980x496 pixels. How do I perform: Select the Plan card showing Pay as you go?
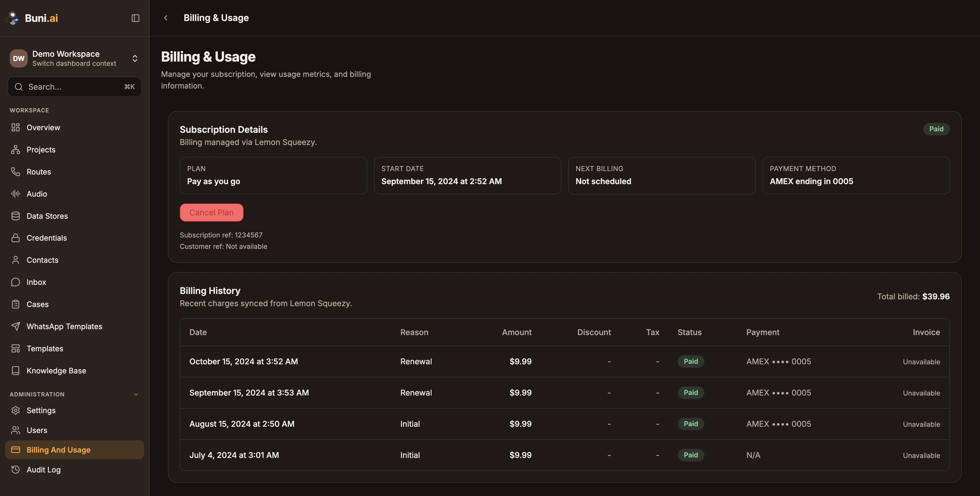click(273, 175)
